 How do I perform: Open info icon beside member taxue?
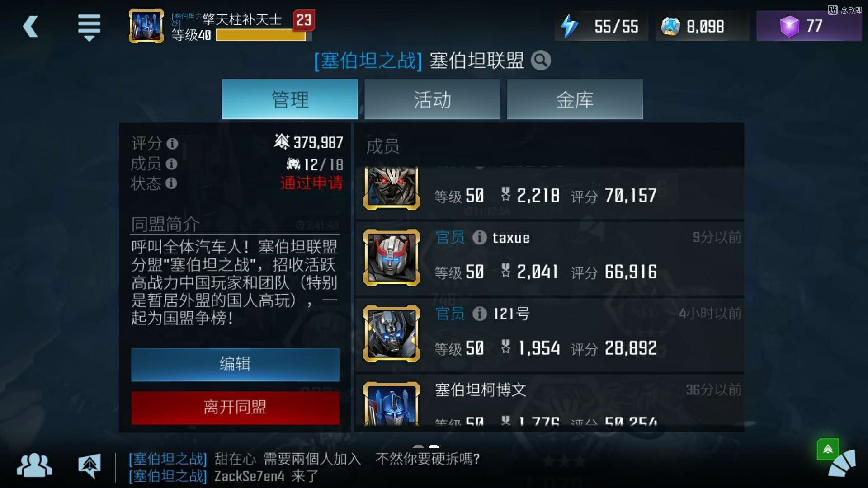[480, 237]
